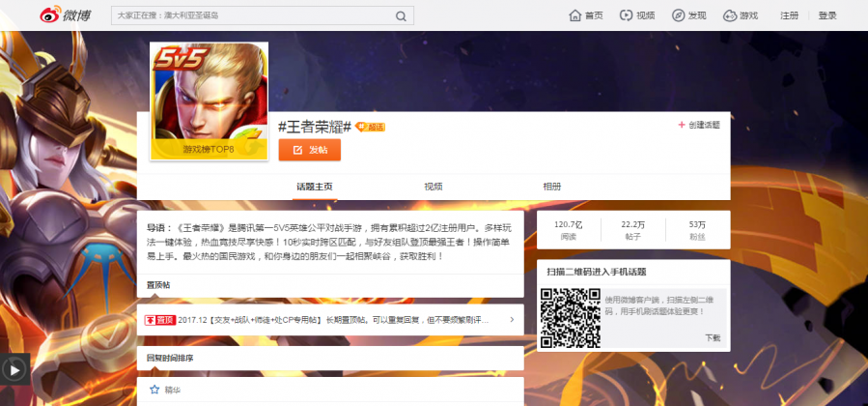Click the 超话 badge beside the topic title
The image size is (868, 406).
pos(370,127)
